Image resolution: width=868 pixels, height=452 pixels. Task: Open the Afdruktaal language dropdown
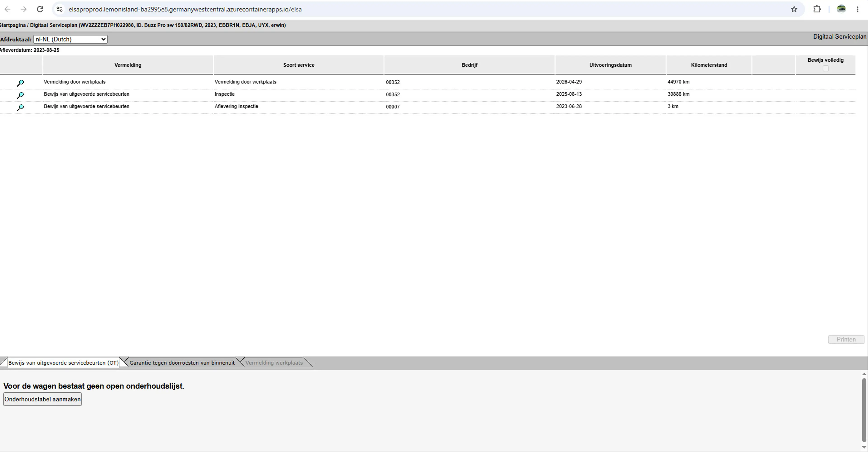pyautogui.click(x=71, y=39)
